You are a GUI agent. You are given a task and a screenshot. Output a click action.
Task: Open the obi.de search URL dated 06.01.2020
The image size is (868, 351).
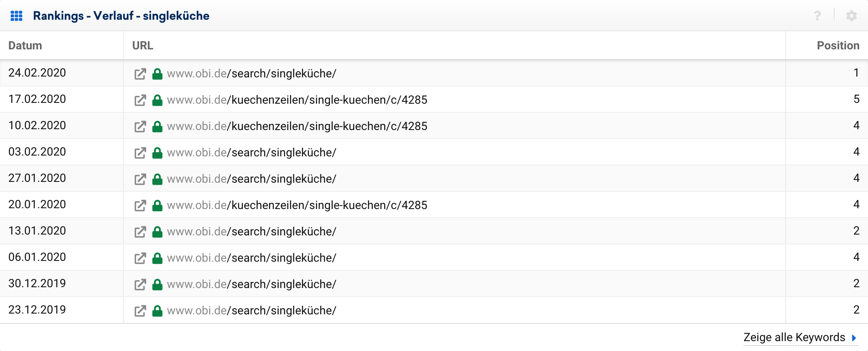[252, 258]
